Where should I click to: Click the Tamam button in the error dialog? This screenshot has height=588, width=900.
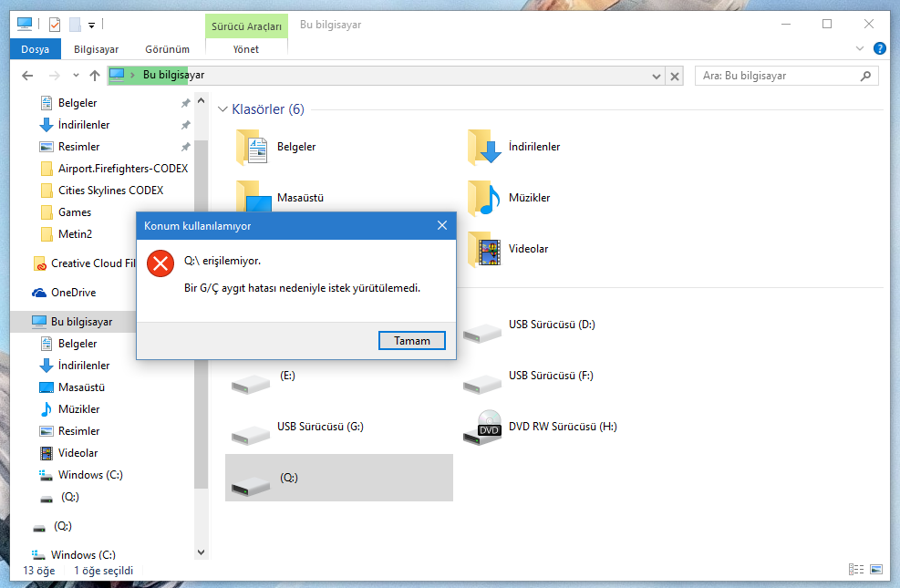click(411, 340)
